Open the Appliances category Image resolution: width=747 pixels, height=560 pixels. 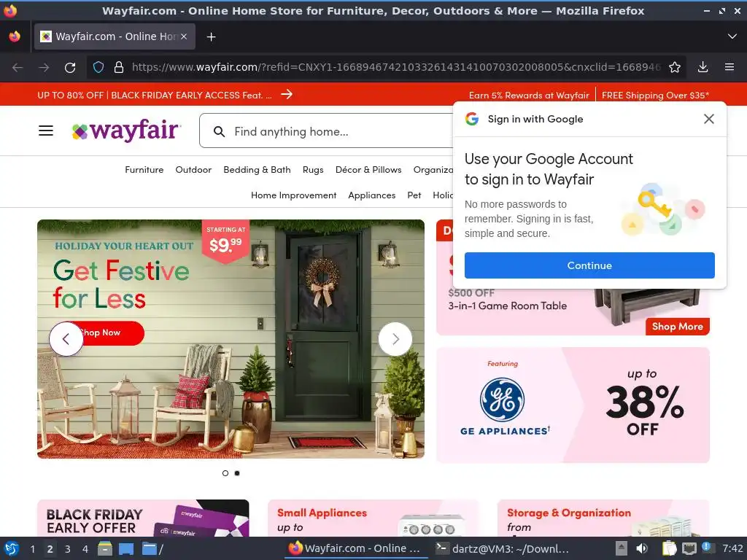(371, 195)
